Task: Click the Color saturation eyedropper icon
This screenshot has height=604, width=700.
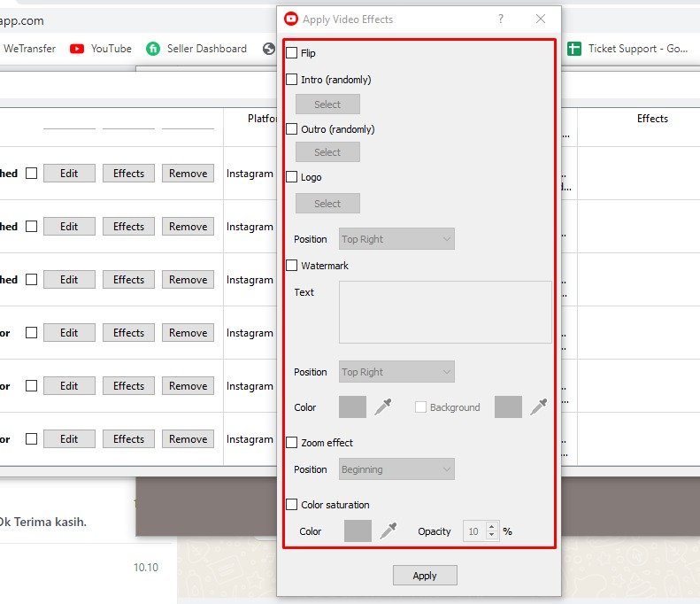Action: [x=388, y=530]
